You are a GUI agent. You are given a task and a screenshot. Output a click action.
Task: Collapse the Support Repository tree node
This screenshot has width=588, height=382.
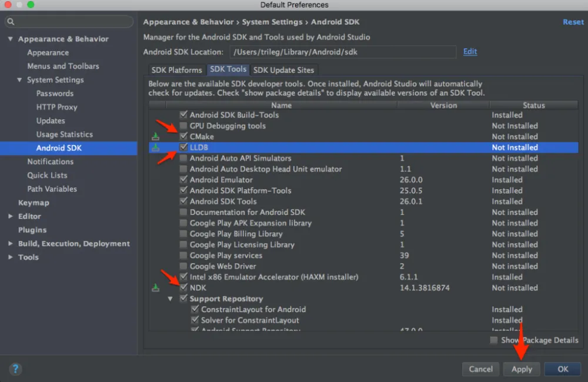[171, 299]
